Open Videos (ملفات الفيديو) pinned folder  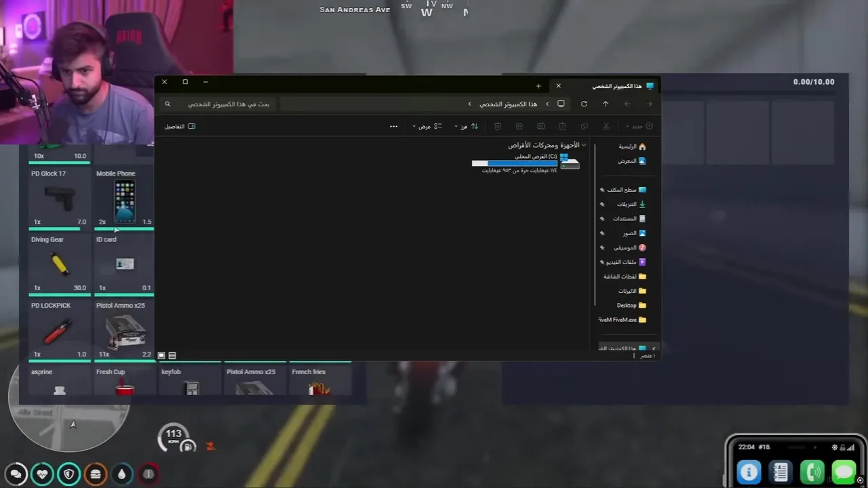(x=623, y=262)
